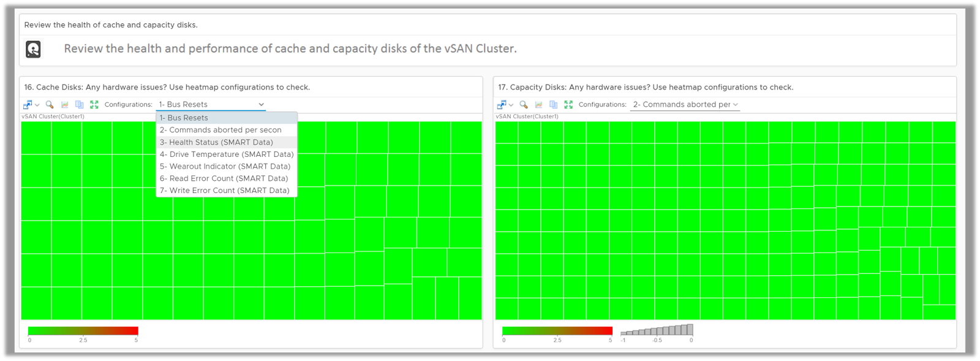
Task: Click the disk health icon beside the heading
Action: click(x=34, y=49)
